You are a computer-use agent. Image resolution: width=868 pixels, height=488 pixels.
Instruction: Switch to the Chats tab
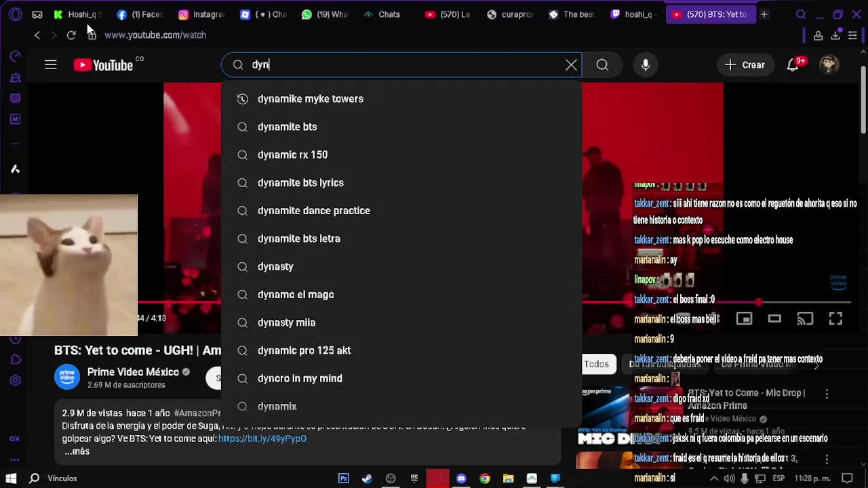point(382,14)
